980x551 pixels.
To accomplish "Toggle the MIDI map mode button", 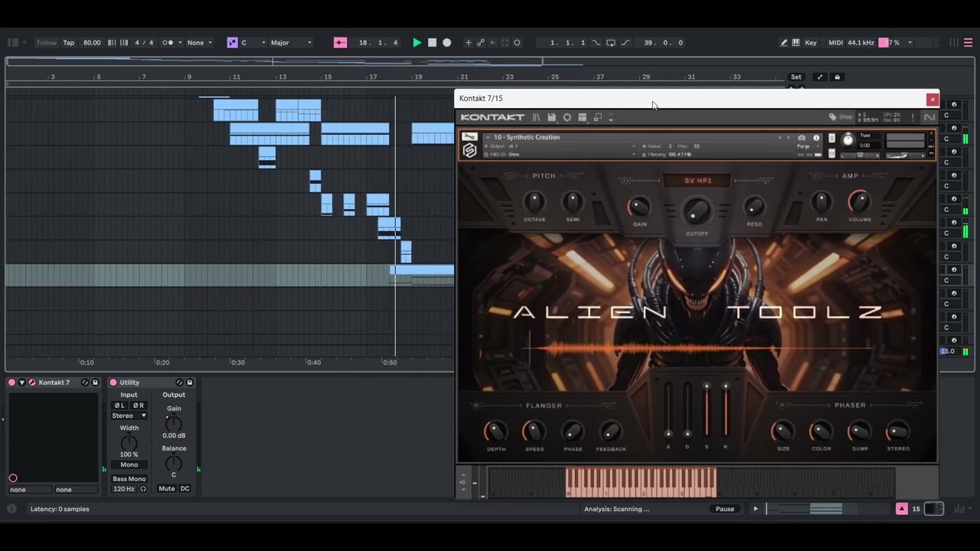I will pos(835,43).
